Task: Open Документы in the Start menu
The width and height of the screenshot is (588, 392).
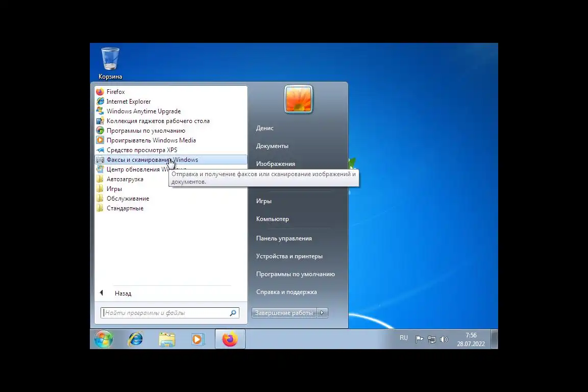Action: [272, 146]
